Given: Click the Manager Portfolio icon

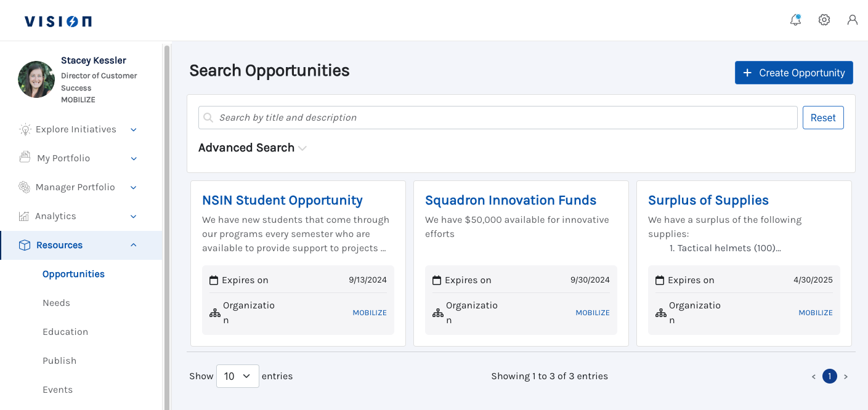Looking at the screenshot, I should (25, 187).
